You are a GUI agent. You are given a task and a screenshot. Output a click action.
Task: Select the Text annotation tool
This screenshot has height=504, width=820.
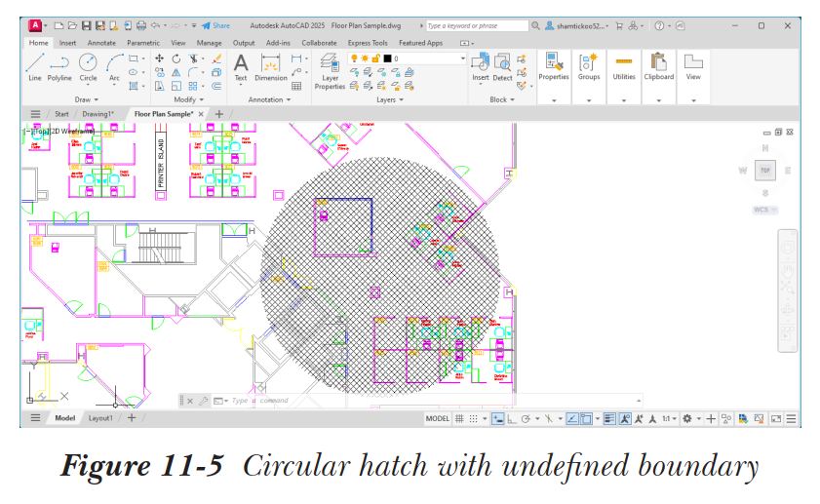[241, 67]
